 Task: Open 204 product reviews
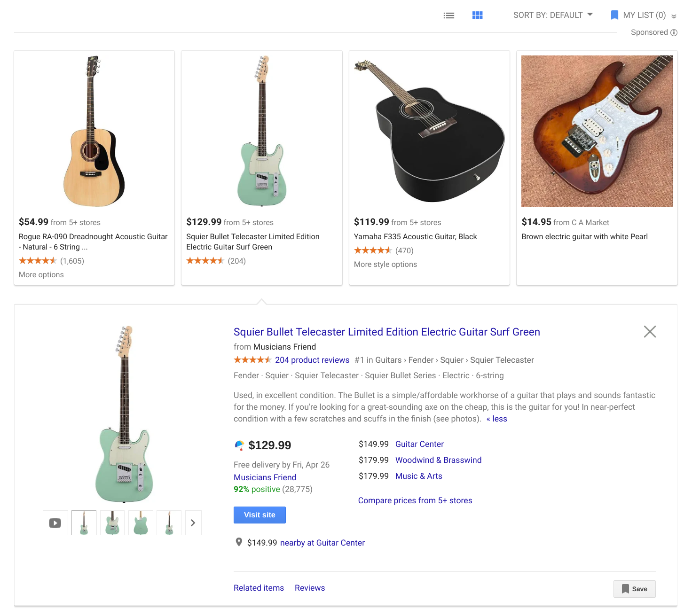312,360
